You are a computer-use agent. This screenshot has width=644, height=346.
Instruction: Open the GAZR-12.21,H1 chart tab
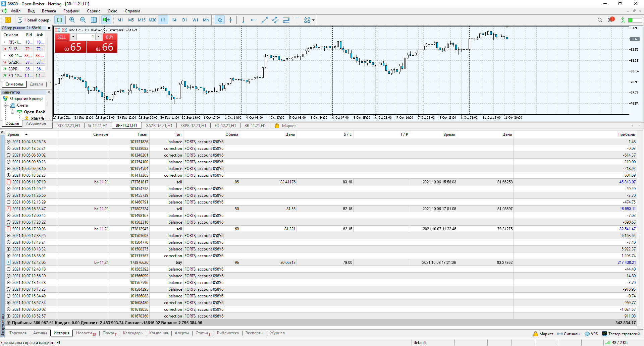pyautogui.click(x=159, y=126)
